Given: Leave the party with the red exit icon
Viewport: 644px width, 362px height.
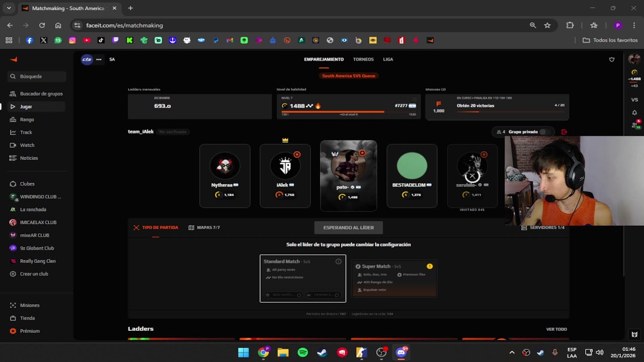Looking at the screenshot, I should 564,132.
